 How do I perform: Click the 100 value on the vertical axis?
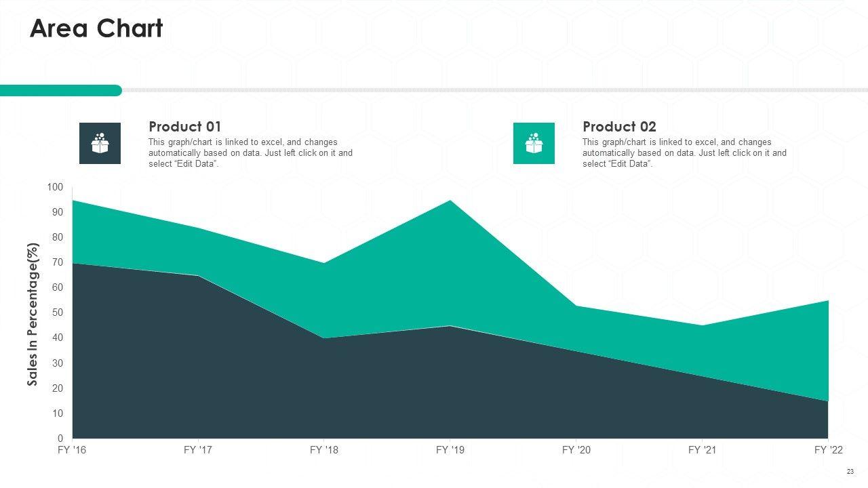(x=55, y=187)
